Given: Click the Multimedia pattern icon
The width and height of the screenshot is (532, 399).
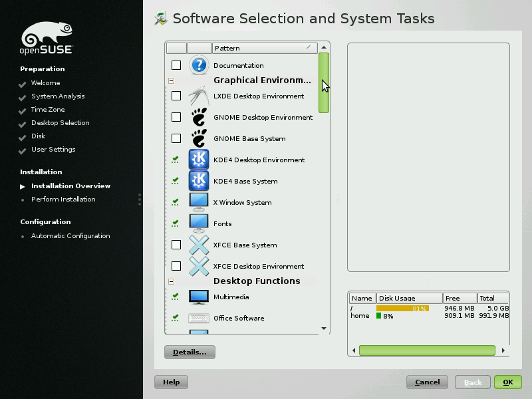Looking at the screenshot, I should click(x=199, y=297).
